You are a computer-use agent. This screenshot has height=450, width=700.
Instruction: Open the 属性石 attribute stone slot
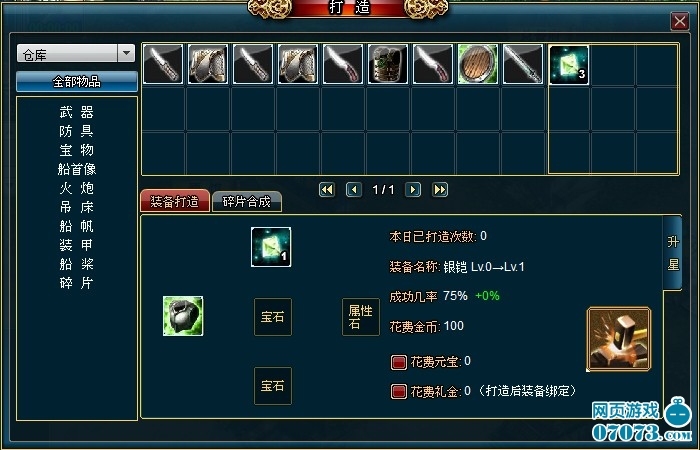click(x=361, y=317)
